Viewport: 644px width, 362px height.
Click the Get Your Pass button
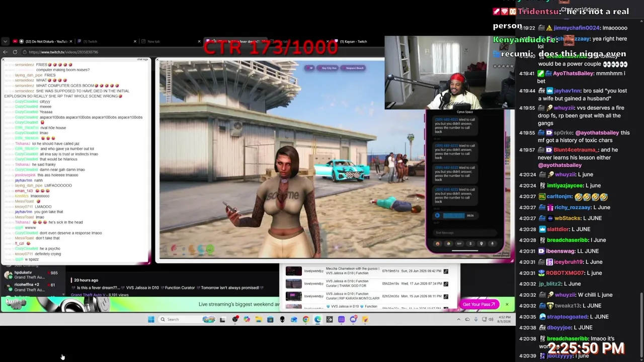click(x=479, y=304)
